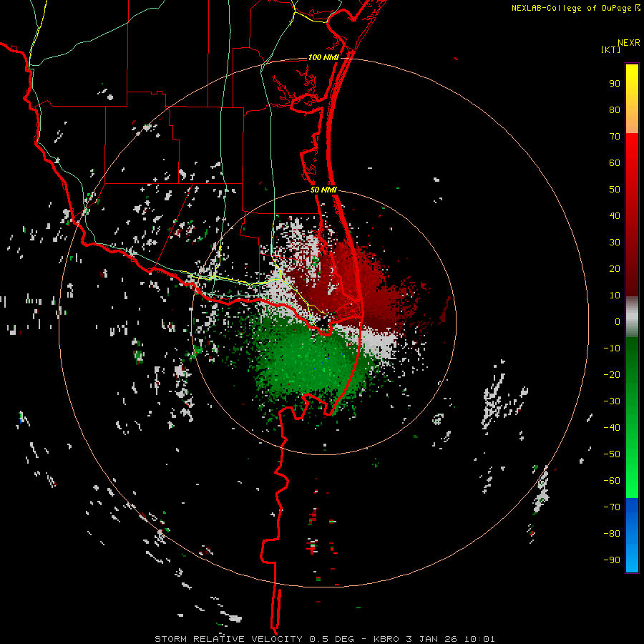Click the 40 value on velocity scale

click(615, 215)
